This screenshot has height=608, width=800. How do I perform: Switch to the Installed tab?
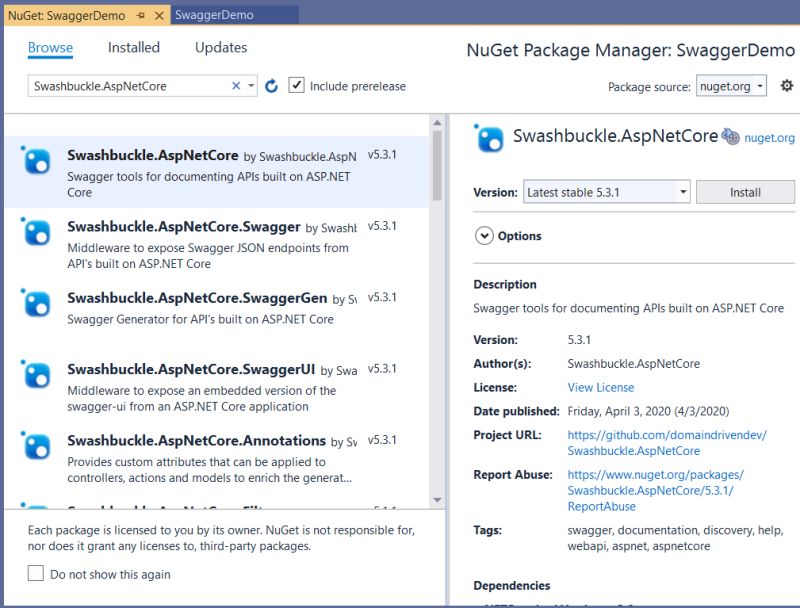click(x=134, y=47)
